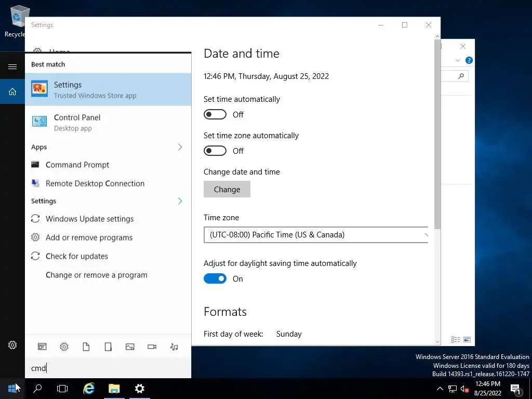Screen dimensions: 532x399
Task: Filter search results by folders
Action: tap(108, 347)
